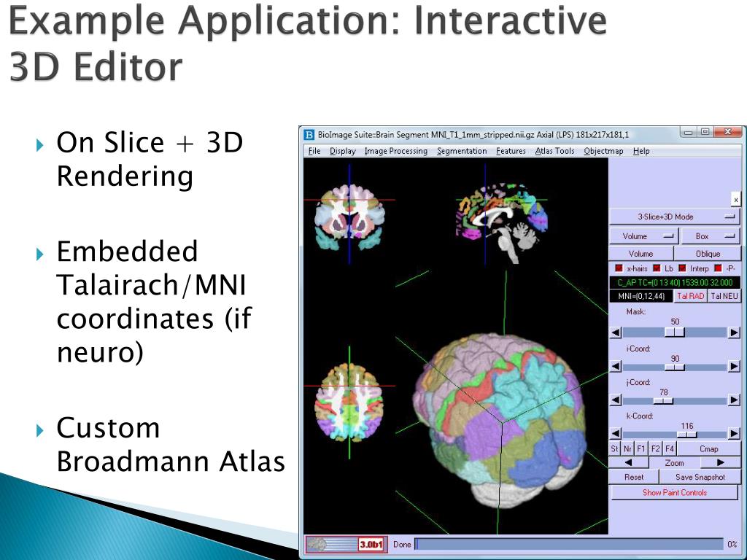The image size is (747, 560).
Task: Click the Volume button
Action: click(641, 254)
